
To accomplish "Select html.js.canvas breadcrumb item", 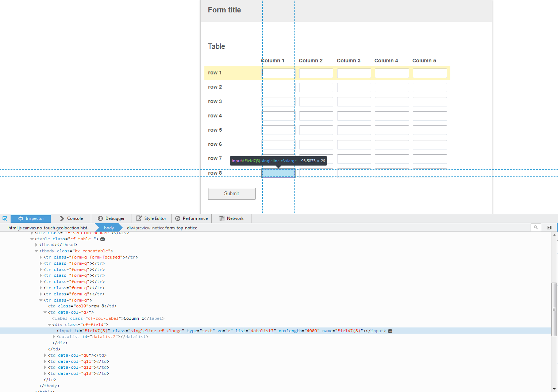I will click(49, 228).
